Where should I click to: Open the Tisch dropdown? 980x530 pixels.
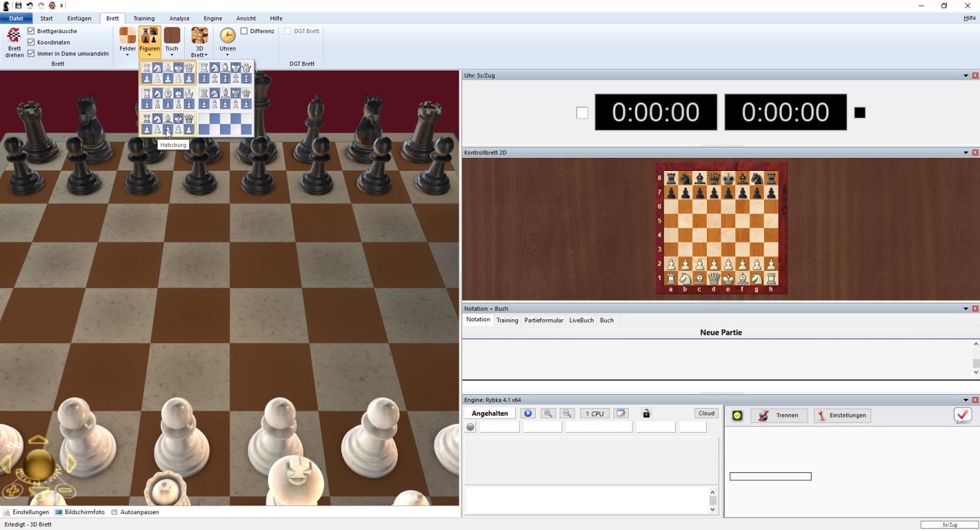pos(172,43)
